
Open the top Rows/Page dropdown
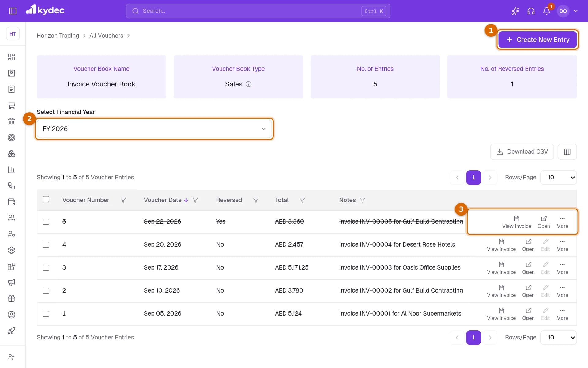[559, 177]
